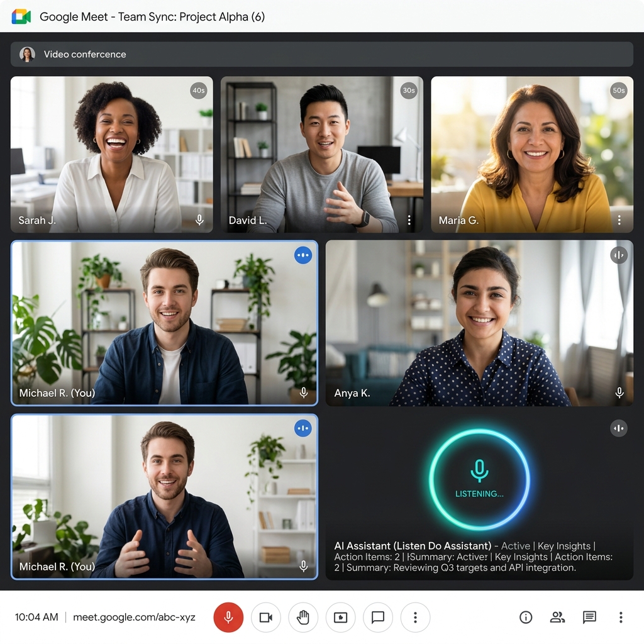This screenshot has width=644, height=644.
Task: Click the meet.google.com/abc-xyz meeting link
Action: tap(135, 617)
